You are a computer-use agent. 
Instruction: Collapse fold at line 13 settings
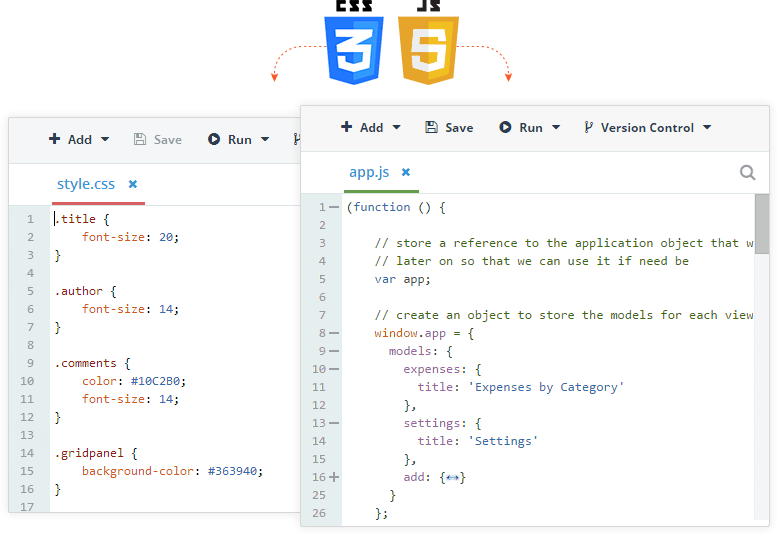click(334, 423)
